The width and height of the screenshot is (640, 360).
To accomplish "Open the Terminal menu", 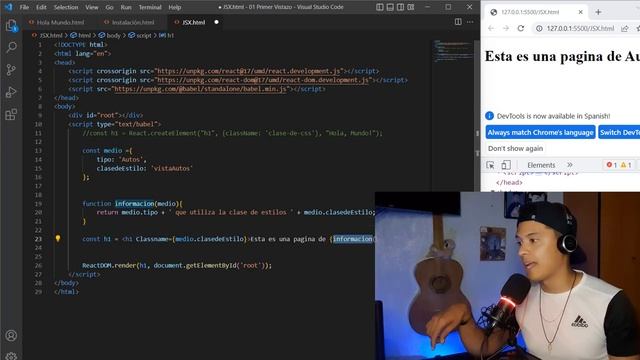I will 150,7.
